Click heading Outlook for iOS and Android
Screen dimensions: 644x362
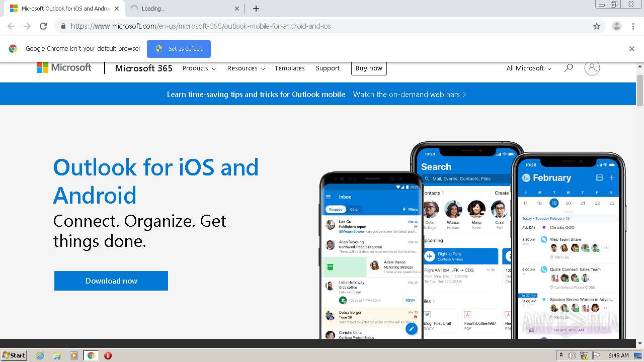point(156,181)
